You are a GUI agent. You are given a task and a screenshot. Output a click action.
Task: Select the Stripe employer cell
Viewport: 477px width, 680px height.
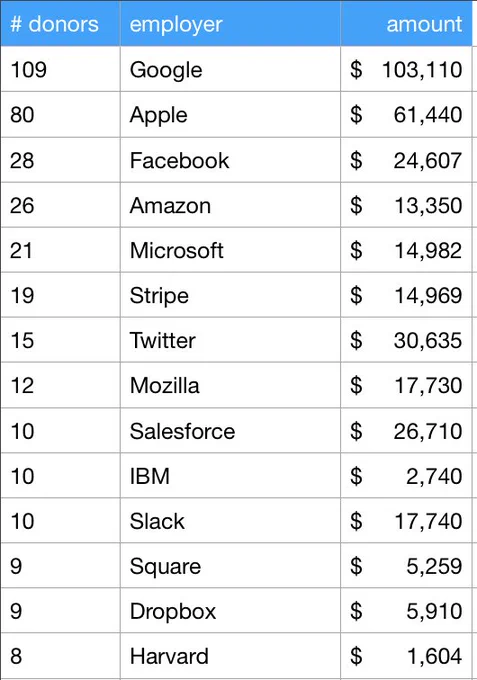pyautogui.click(x=230, y=295)
